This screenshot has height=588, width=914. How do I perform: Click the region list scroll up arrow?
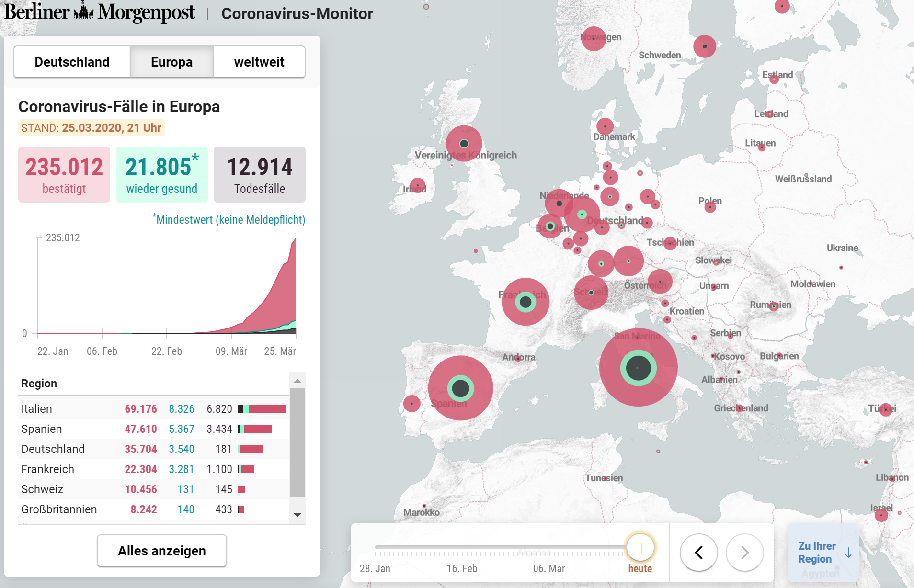pos(297,381)
